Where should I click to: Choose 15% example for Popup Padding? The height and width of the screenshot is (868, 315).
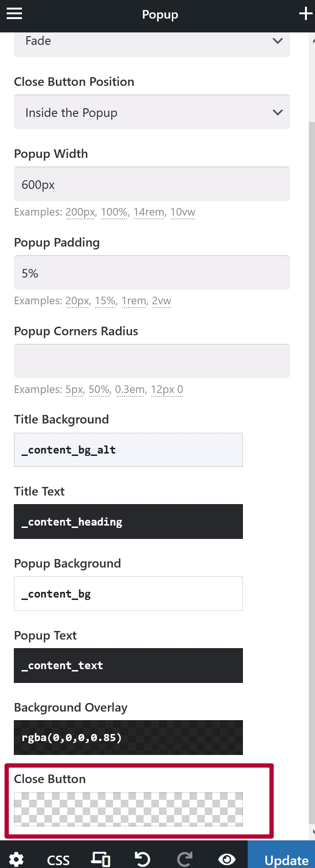(x=105, y=301)
